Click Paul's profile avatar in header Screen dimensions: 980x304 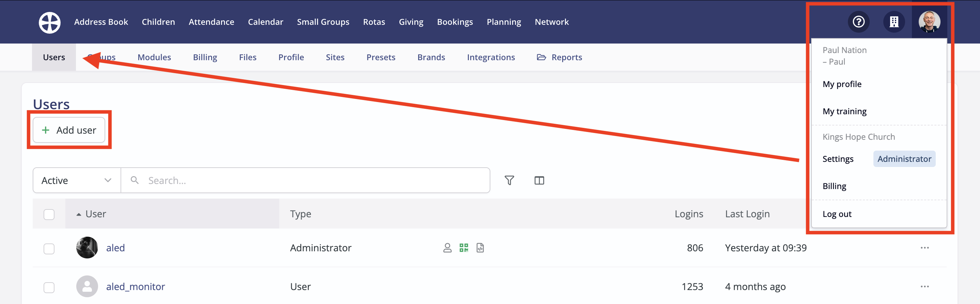pyautogui.click(x=929, y=22)
